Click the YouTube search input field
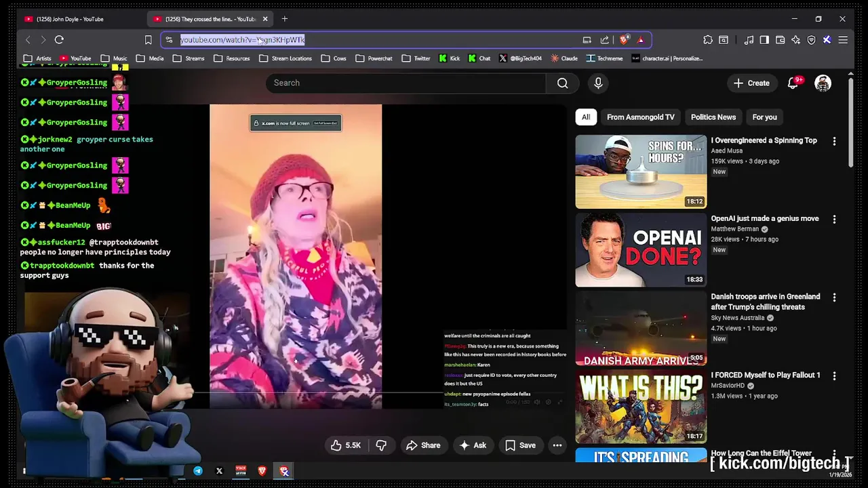 (406, 83)
